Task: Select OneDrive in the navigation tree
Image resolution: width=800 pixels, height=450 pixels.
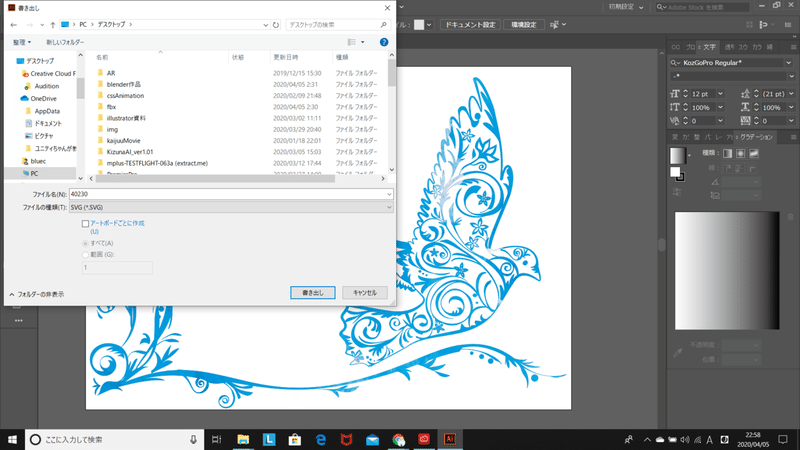Action: pos(43,98)
